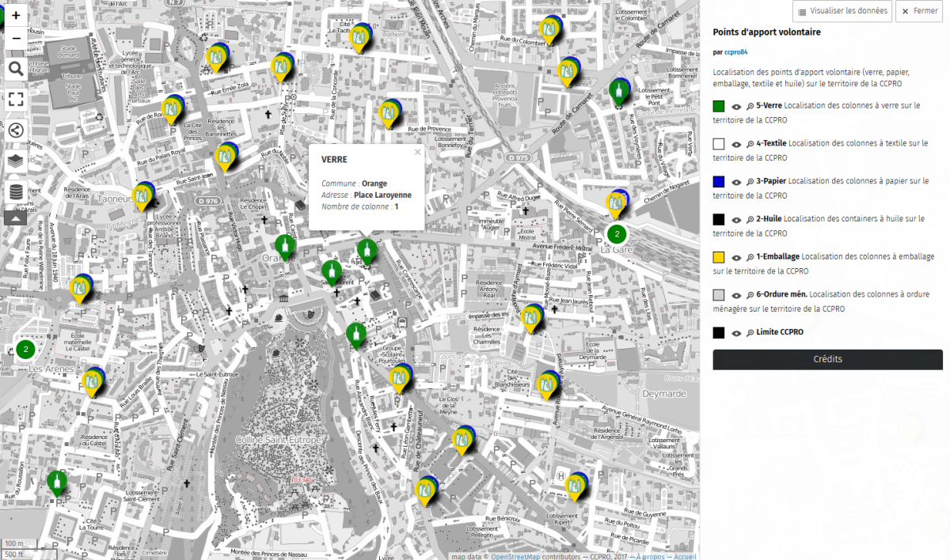Expand the Crédits section
This screenshot has width=950, height=560.
(x=827, y=359)
